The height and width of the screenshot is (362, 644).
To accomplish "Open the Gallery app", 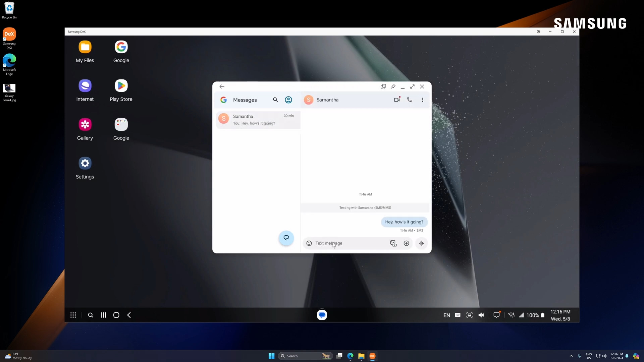I will [85, 129].
